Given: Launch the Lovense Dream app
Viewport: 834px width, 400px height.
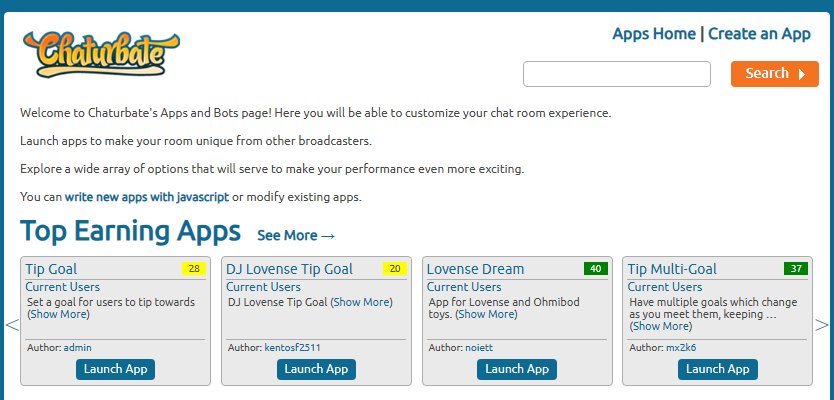Looking at the screenshot, I should tap(517, 369).
